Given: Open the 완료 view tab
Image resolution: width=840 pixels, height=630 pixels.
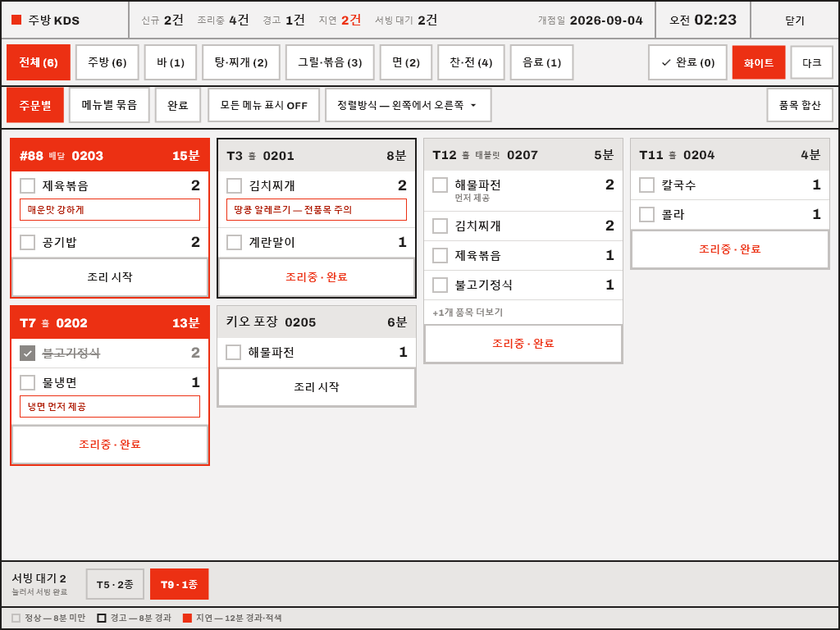Looking at the screenshot, I should (178, 106).
